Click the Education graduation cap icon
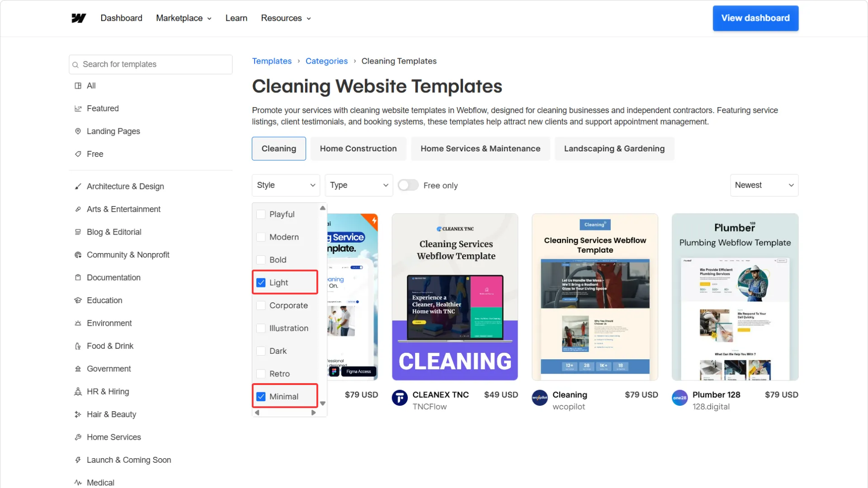This screenshot has width=868, height=488. tap(78, 300)
